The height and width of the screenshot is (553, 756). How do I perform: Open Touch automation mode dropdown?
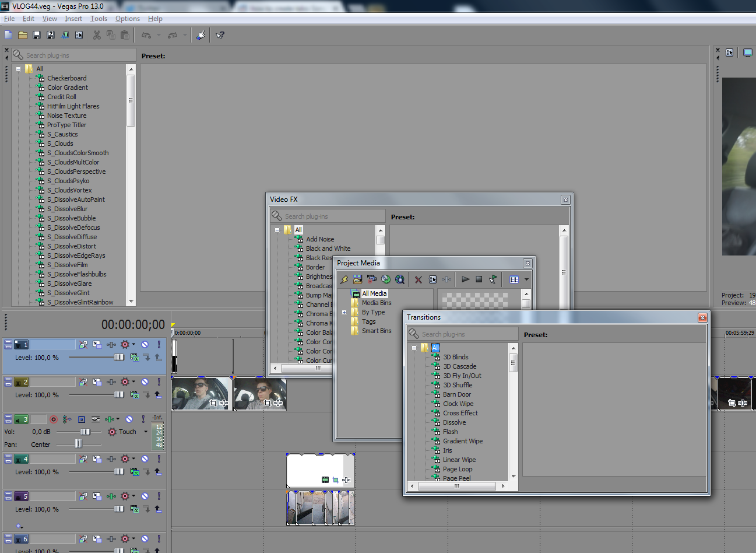[146, 432]
